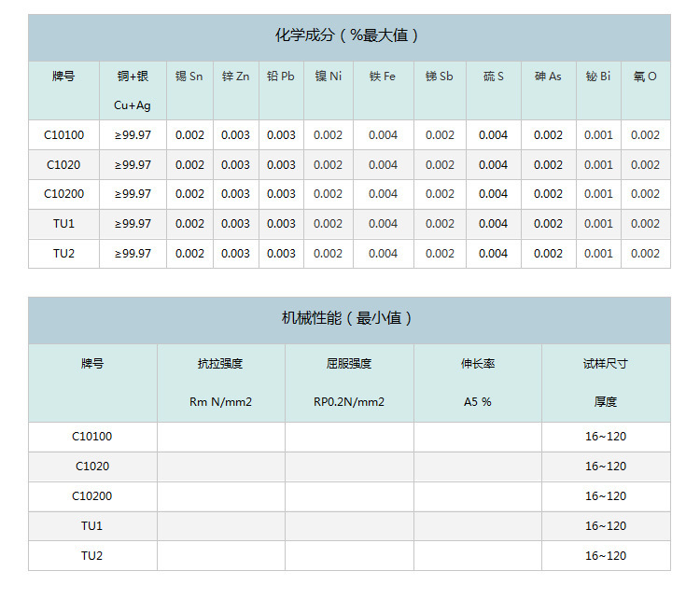Select the Rm N/mm2 unit label

coord(220,402)
